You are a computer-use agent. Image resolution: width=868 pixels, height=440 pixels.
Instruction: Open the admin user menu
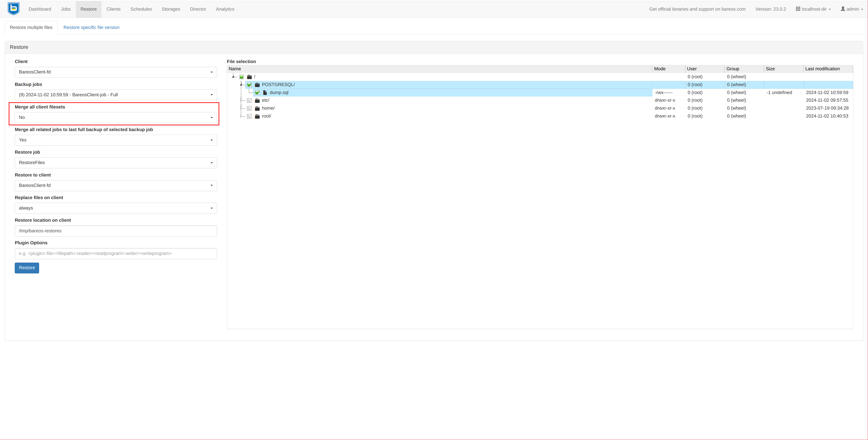[x=851, y=9]
